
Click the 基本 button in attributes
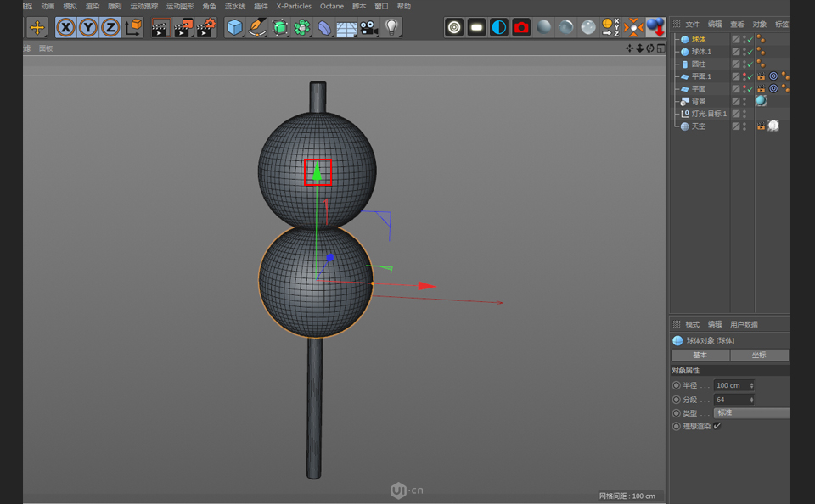[700, 355]
